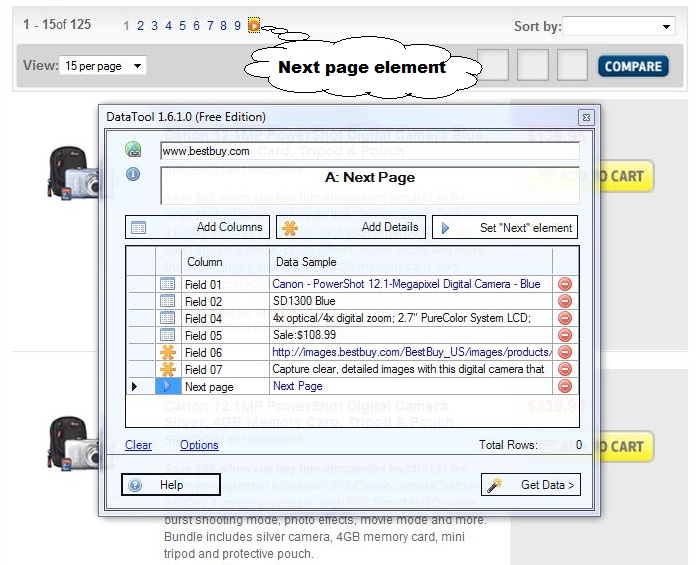Image resolution: width=698 pixels, height=565 pixels.
Task: Click the blue info icon
Action: point(133,175)
